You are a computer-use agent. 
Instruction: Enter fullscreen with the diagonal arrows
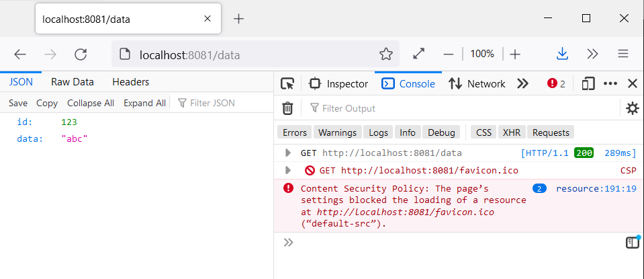418,54
